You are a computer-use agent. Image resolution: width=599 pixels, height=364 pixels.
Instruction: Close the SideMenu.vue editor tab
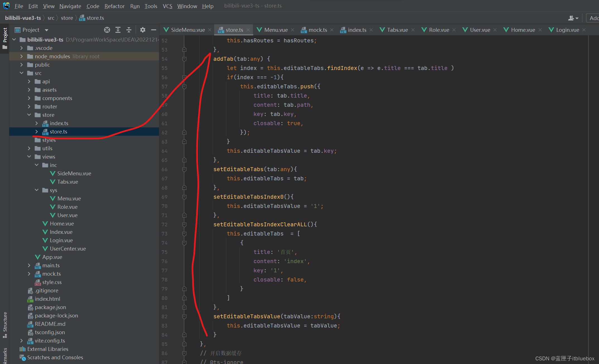pyautogui.click(x=210, y=30)
